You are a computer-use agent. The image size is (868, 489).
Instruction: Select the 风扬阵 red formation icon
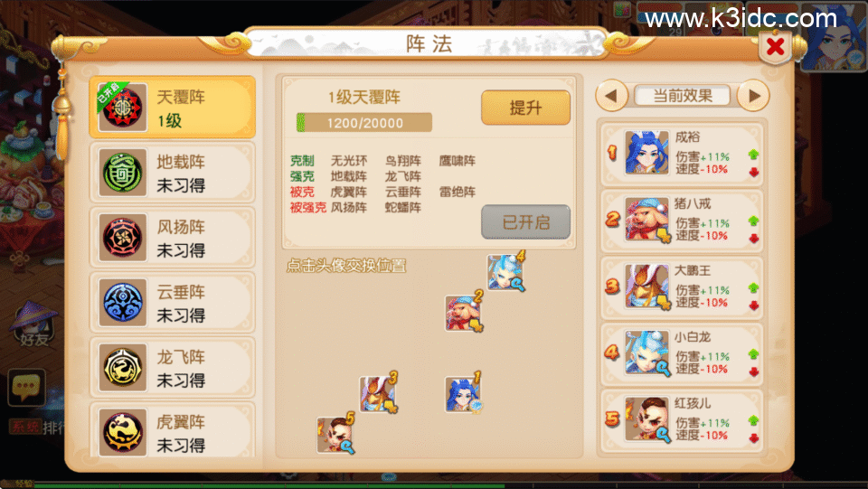(x=122, y=238)
